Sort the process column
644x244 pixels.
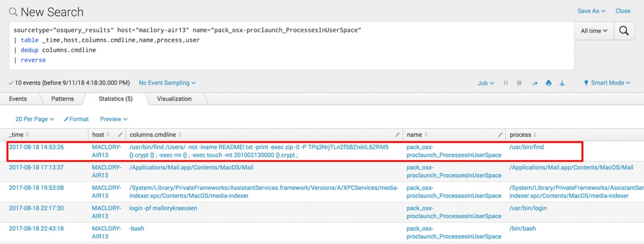click(x=523, y=134)
